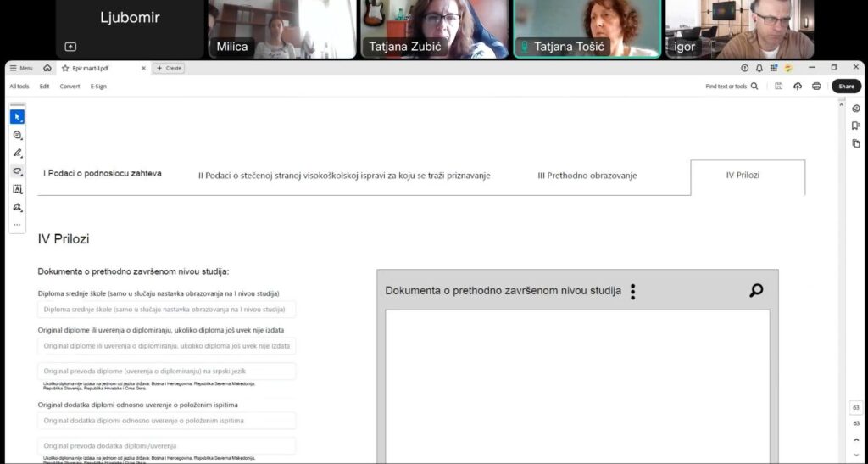Open the Convert menu

pyautogui.click(x=70, y=86)
